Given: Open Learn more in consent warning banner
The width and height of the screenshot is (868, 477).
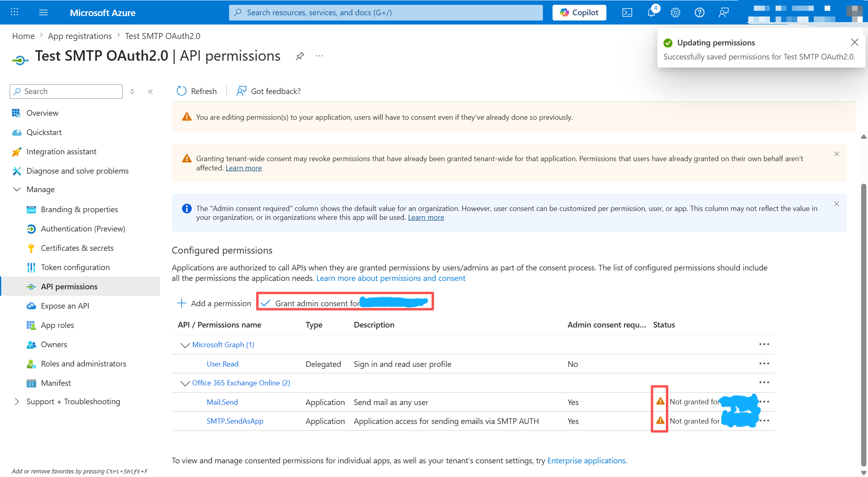Looking at the screenshot, I should tap(244, 168).
